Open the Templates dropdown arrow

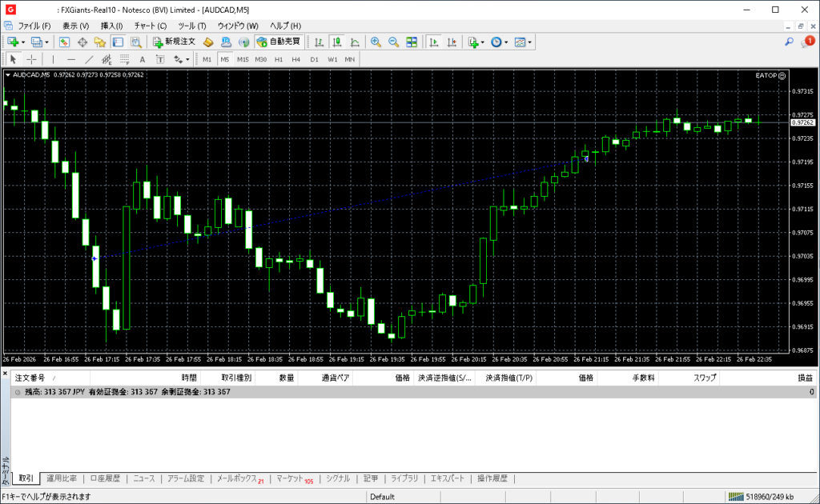pyautogui.click(x=530, y=42)
